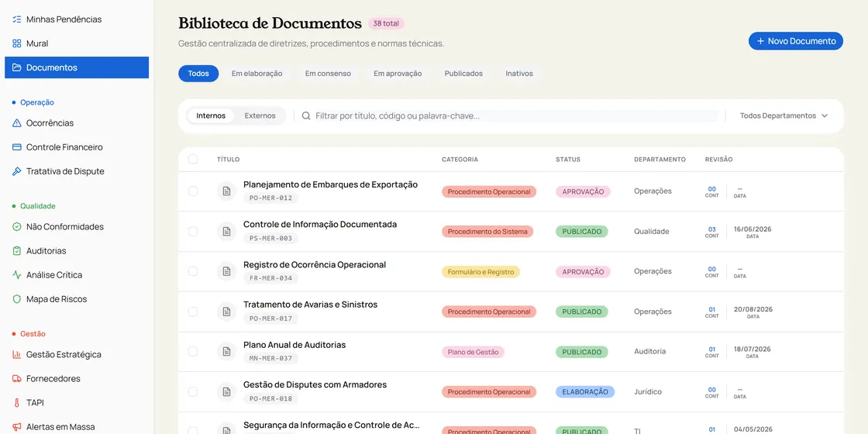
Task: Click the Gestão Estratégica chart icon
Action: click(16, 355)
